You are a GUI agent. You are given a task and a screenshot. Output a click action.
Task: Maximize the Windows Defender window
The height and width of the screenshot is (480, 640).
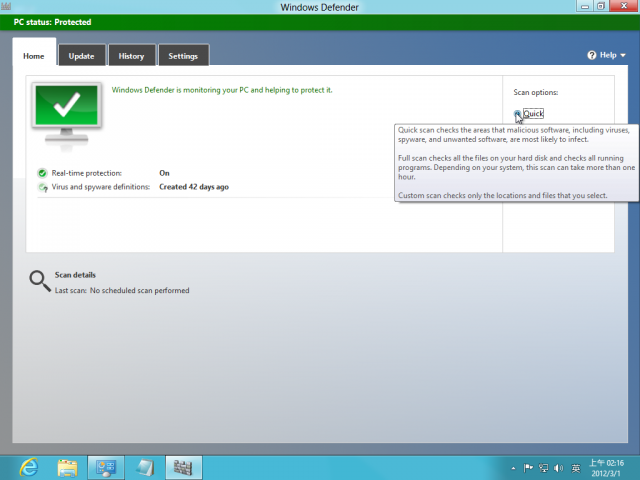(601, 6)
